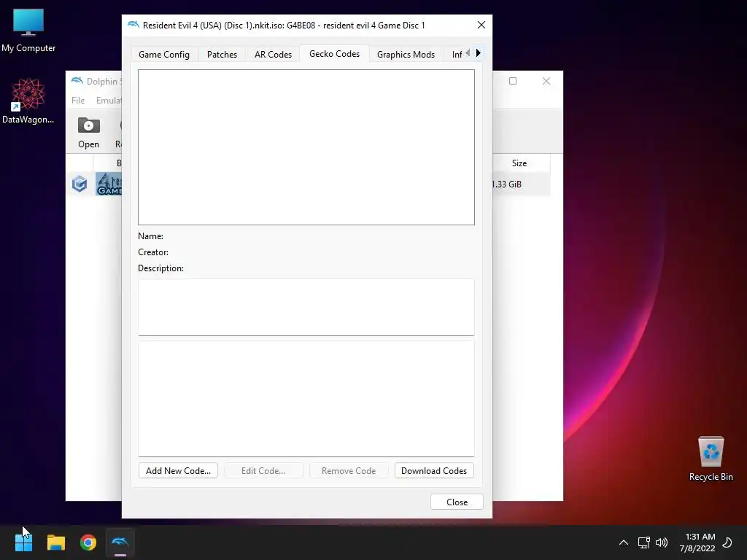
Task: Click the GameCube platform icon in game row
Action: [x=80, y=184]
